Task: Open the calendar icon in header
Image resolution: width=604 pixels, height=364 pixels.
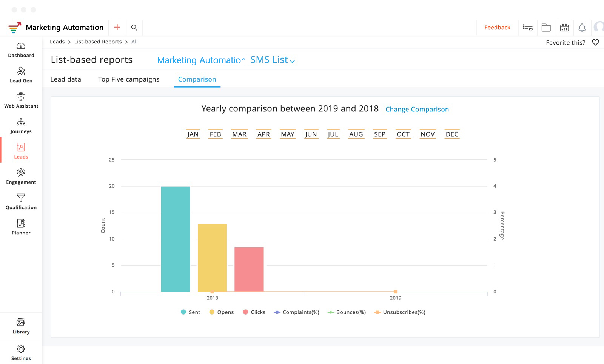Action: click(x=564, y=28)
